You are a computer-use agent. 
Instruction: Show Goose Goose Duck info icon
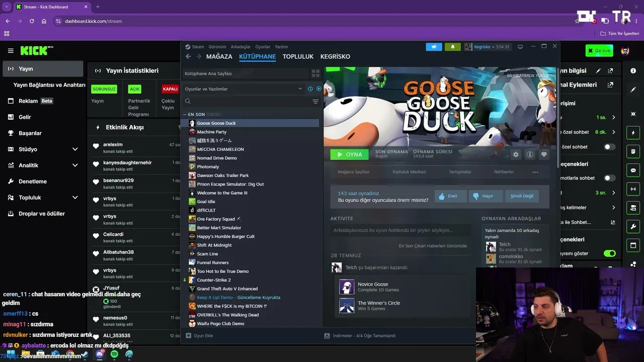point(530,154)
